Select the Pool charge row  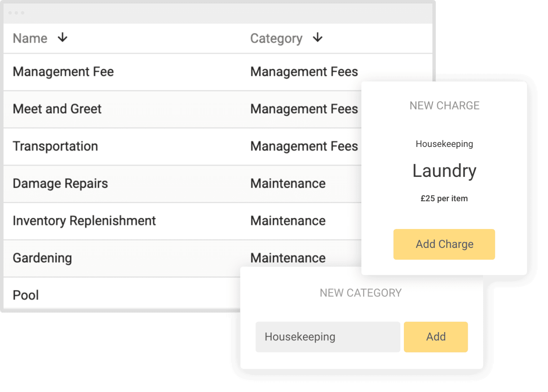click(26, 295)
